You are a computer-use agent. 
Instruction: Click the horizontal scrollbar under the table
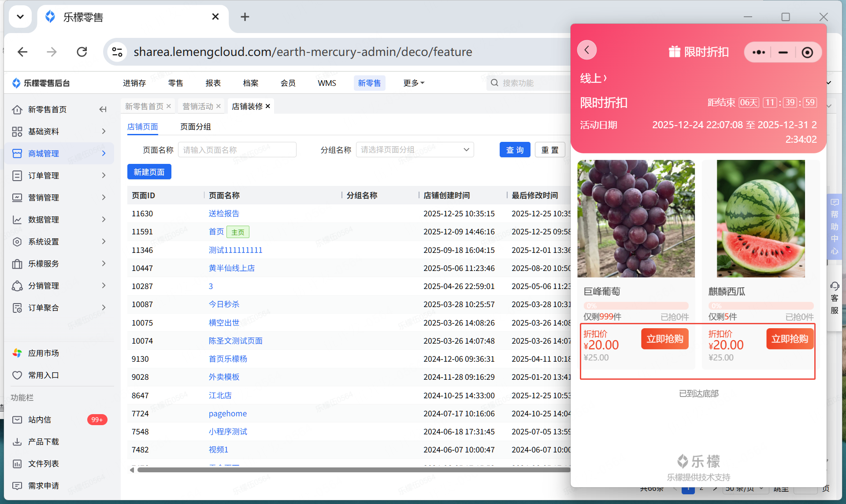(x=352, y=470)
